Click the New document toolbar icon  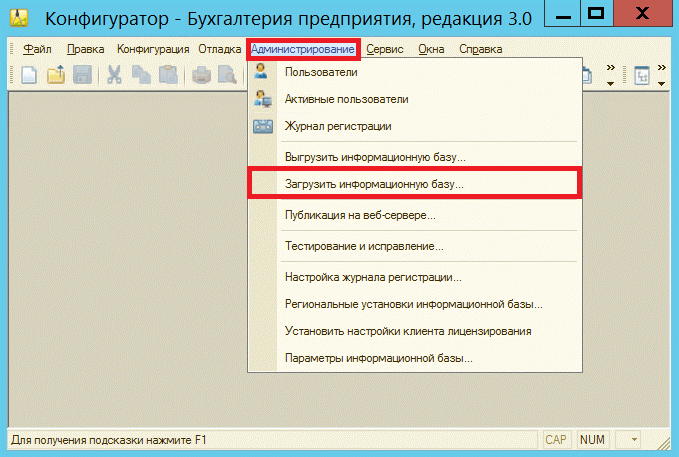tap(29, 75)
